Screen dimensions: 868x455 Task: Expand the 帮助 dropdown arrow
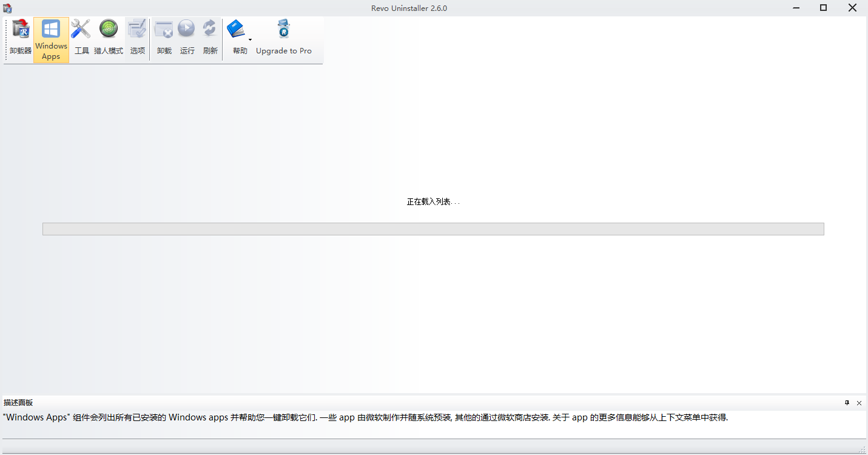(250, 40)
